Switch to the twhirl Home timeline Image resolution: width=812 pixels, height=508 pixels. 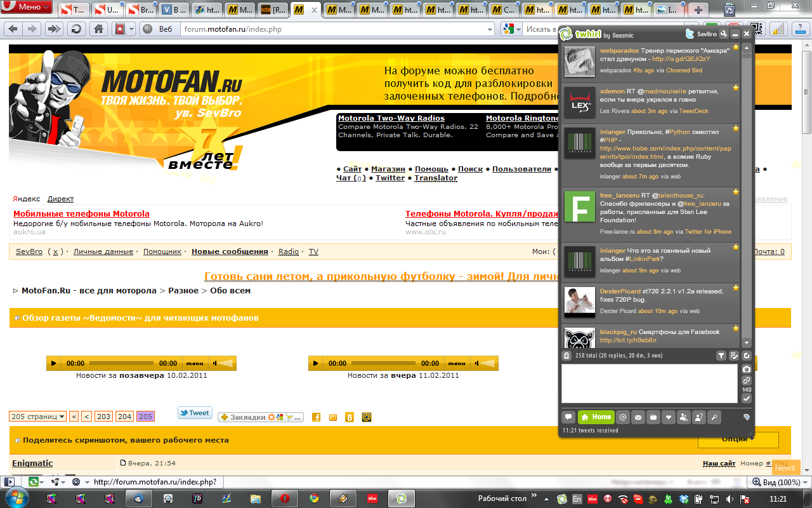[x=596, y=417]
